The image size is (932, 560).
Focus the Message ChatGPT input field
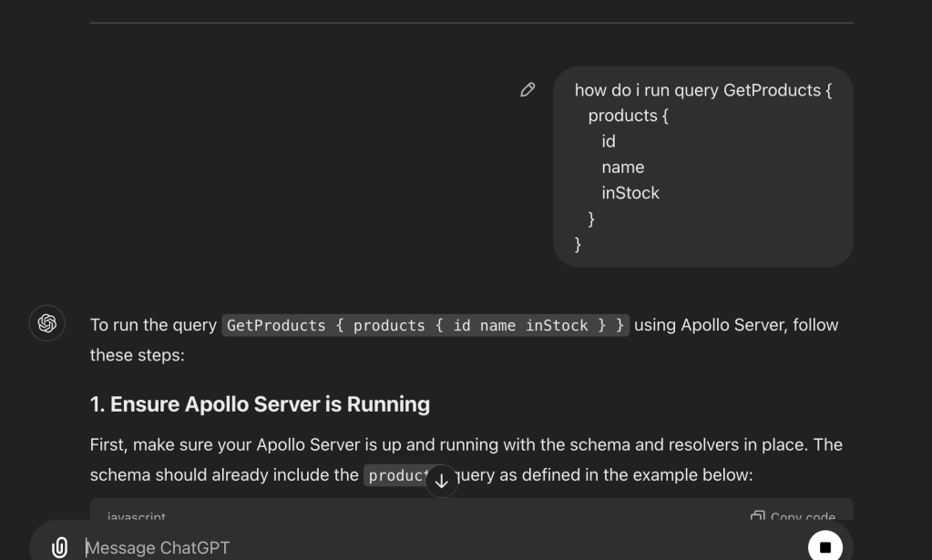440,547
